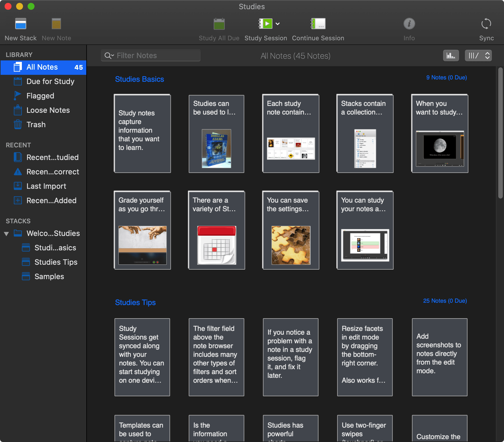The image size is (504, 442).
Task: Open the 'Resize facets in edit mode' note
Action: click(x=365, y=357)
